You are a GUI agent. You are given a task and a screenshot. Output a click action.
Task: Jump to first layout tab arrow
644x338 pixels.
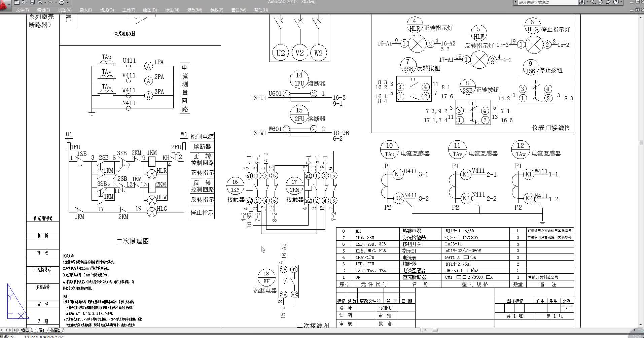(2, 330)
